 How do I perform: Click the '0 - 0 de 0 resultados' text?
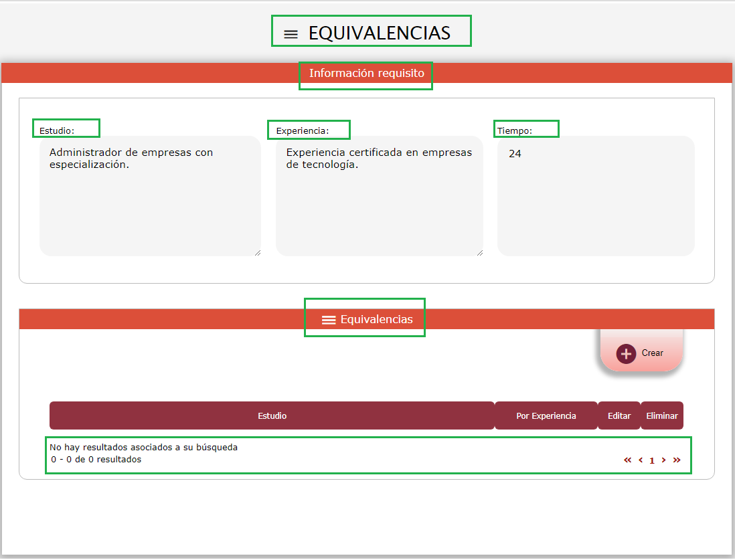[96, 459]
